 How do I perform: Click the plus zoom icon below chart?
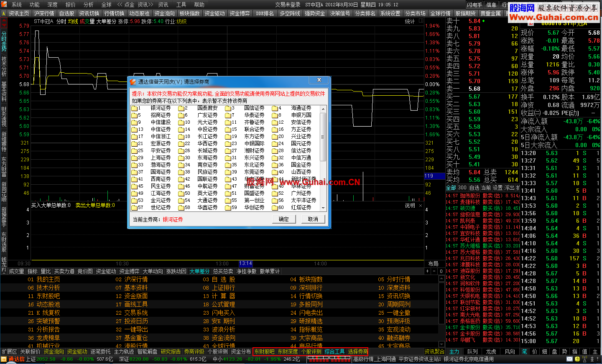[427, 271]
